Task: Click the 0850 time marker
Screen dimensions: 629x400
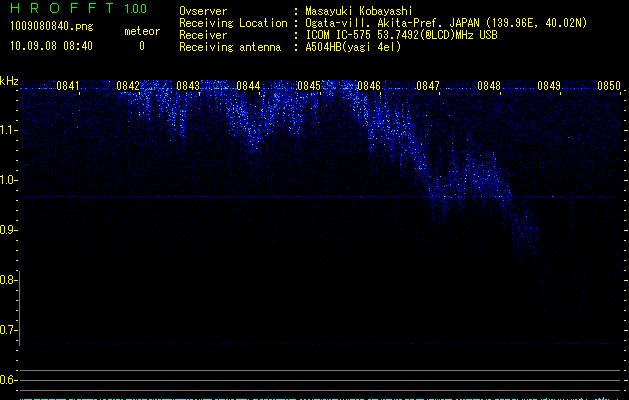Action: click(609, 86)
